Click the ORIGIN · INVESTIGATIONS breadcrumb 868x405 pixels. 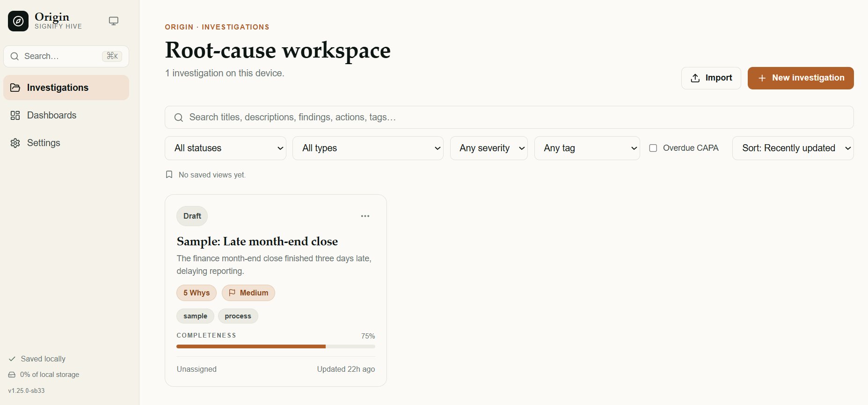(217, 27)
